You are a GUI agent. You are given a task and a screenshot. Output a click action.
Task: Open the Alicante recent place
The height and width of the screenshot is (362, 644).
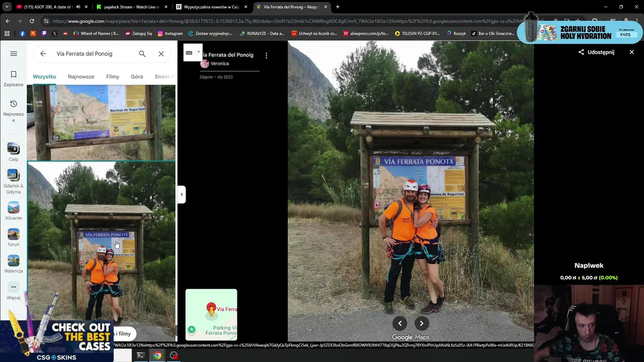(14, 211)
